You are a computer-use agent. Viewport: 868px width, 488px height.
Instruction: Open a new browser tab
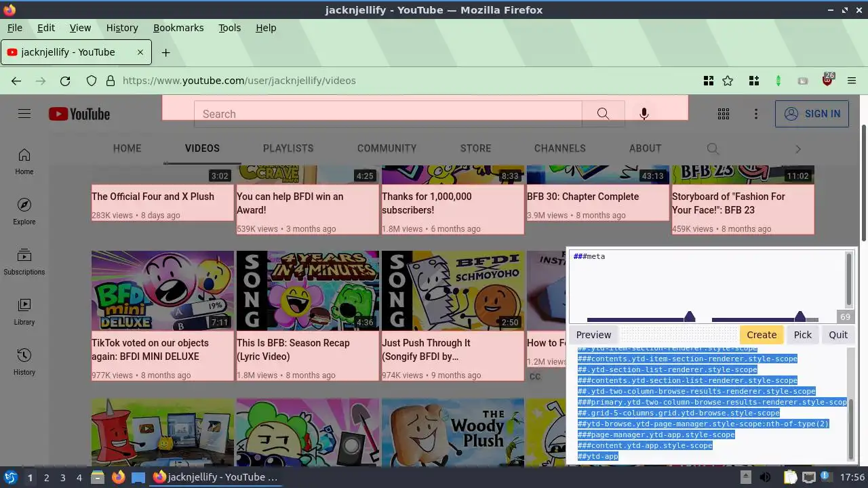pos(165,52)
